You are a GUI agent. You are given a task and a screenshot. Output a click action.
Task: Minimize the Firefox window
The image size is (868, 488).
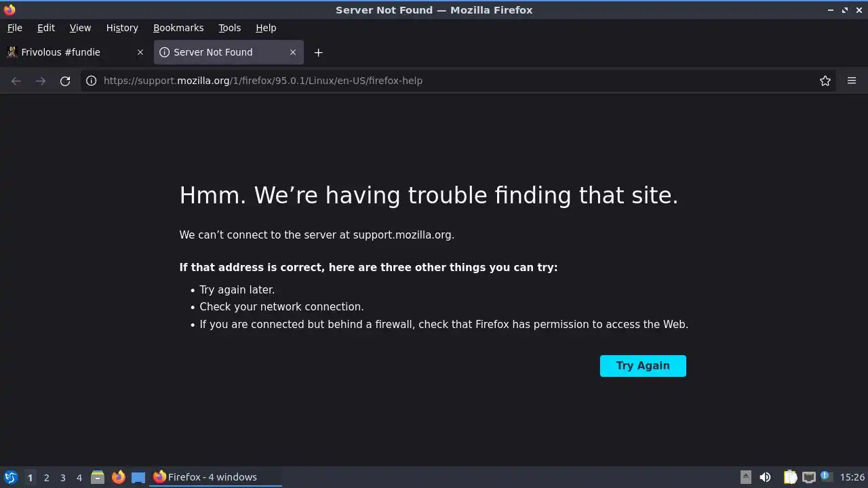pyautogui.click(x=831, y=10)
